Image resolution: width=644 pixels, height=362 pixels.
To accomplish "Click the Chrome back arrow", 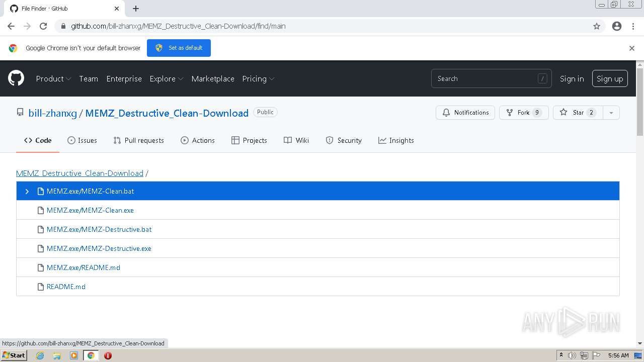I will point(11,26).
